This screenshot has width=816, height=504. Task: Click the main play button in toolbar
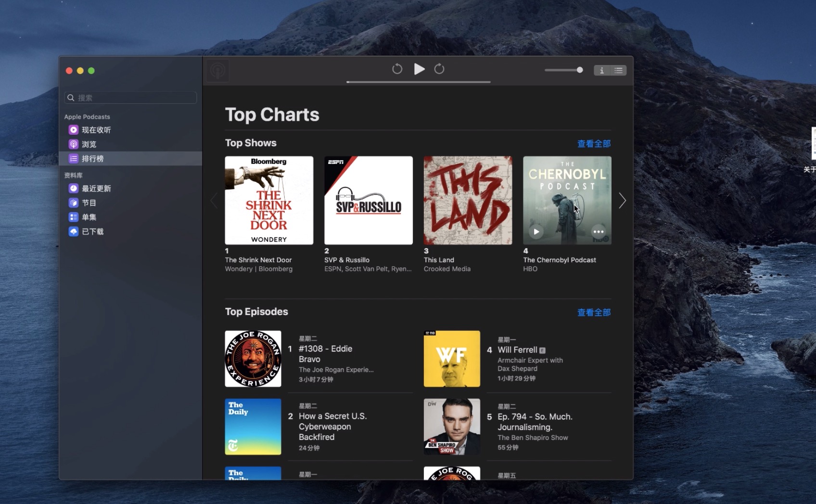tap(419, 69)
